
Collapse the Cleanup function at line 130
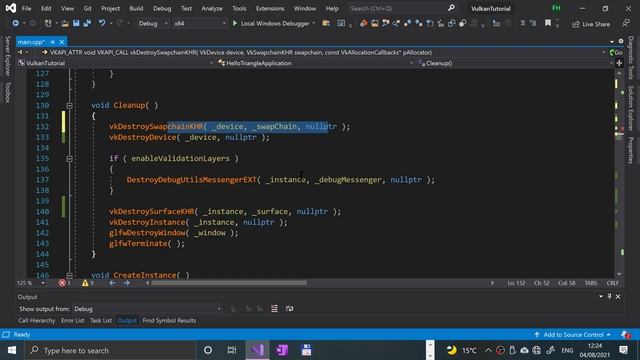(69, 106)
